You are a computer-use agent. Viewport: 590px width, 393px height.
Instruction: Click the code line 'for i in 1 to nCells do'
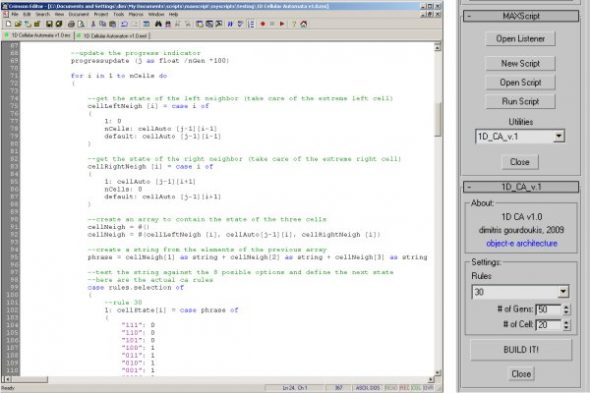click(x=119, y=76)
